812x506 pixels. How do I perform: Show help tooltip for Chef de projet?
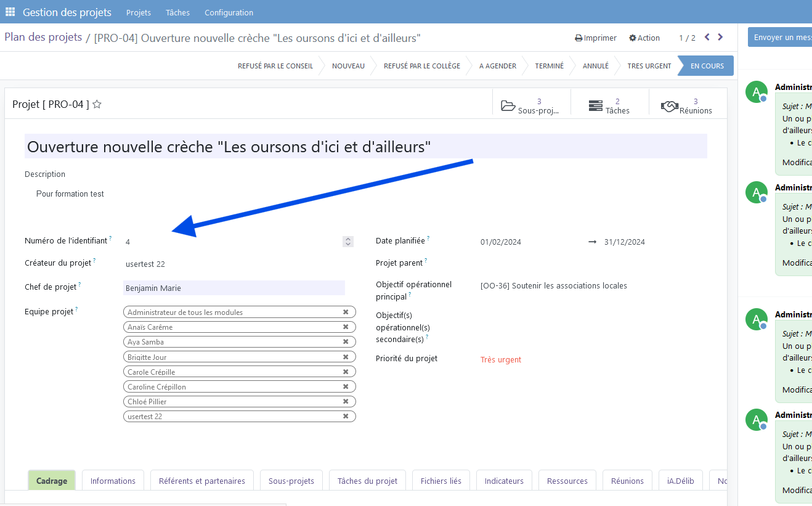coord(79,284)
